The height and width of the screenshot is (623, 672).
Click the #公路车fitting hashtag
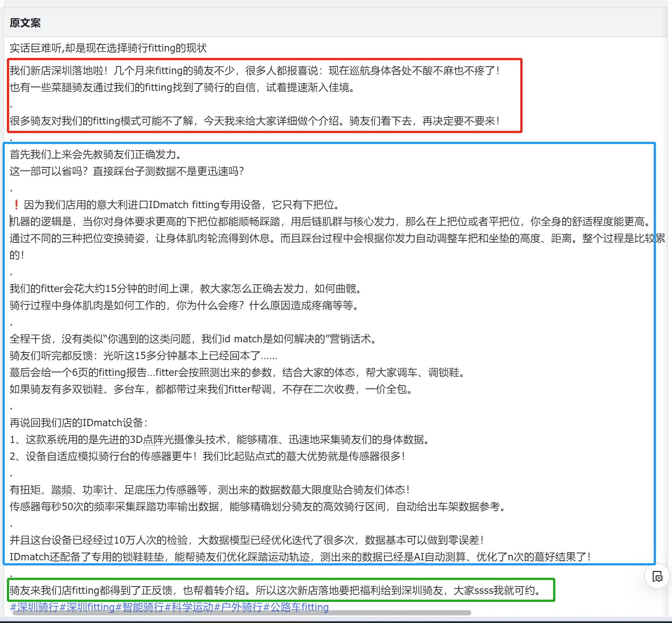296,607
